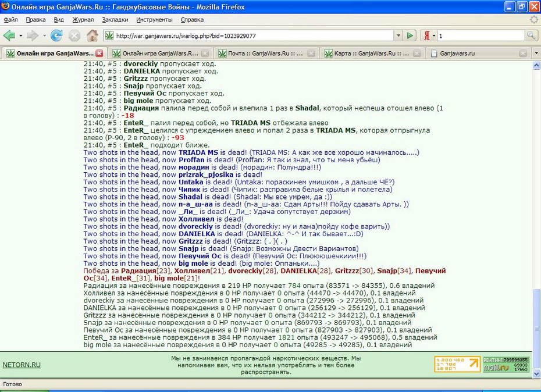
Task: Click the red -18 damage value
Action: (127, 116)
